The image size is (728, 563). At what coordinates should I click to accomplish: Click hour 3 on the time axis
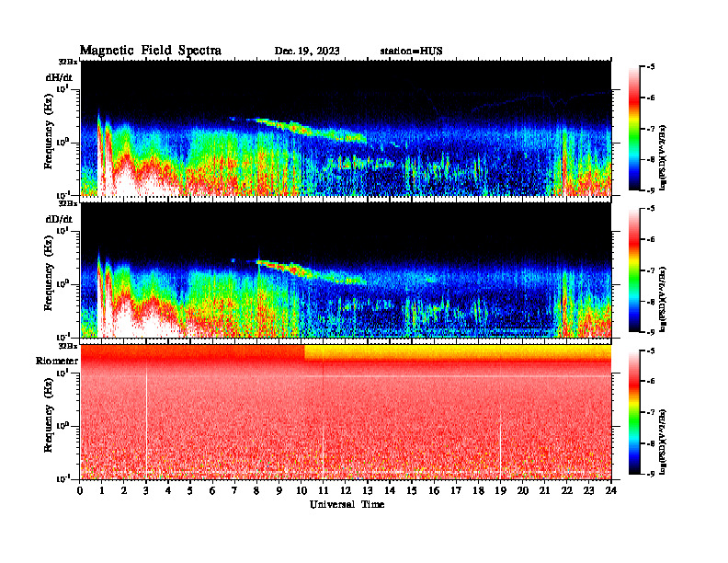click(x=146, y=490)
